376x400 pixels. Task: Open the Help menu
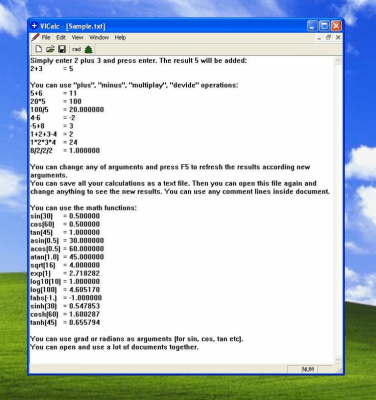pos(120,37)
